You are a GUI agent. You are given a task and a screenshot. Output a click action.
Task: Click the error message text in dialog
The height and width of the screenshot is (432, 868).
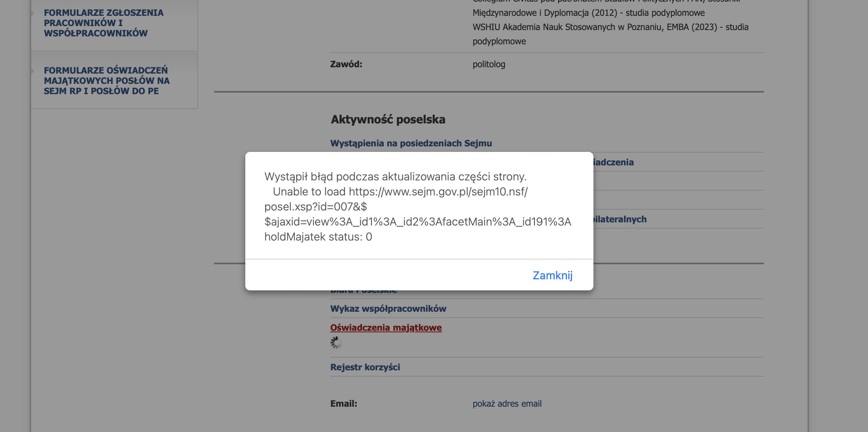click(418, 207)
